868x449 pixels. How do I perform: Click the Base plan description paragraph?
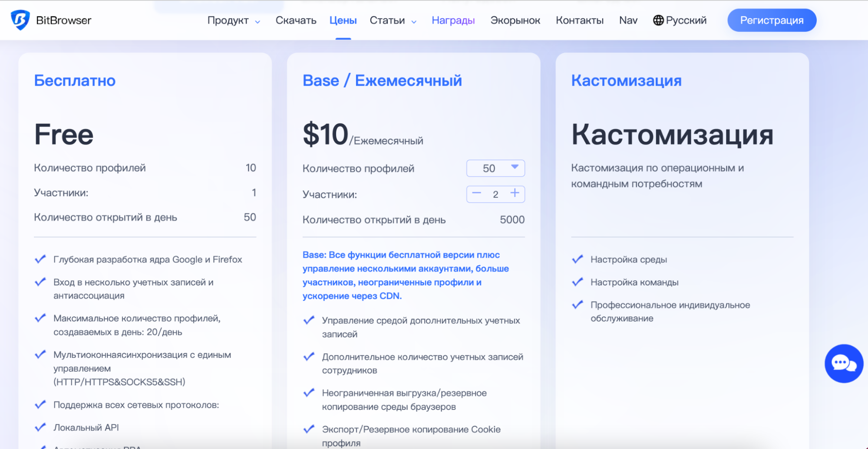pyautogui.click(x=406, y=275)
